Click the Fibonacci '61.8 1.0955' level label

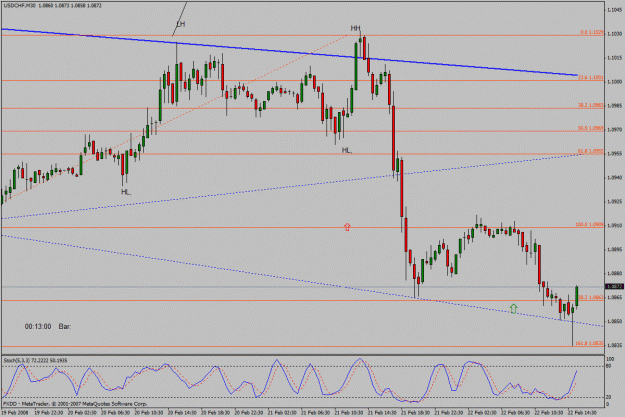591,151
